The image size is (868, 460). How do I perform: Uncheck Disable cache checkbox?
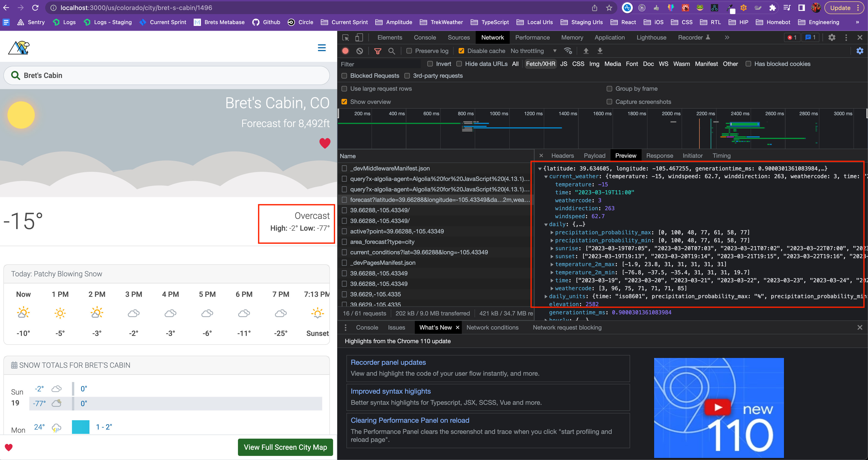[x=461, y=51]
